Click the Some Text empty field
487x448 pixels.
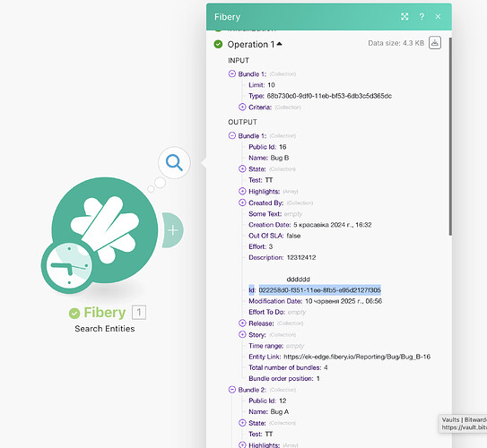(x=293, y=214)
